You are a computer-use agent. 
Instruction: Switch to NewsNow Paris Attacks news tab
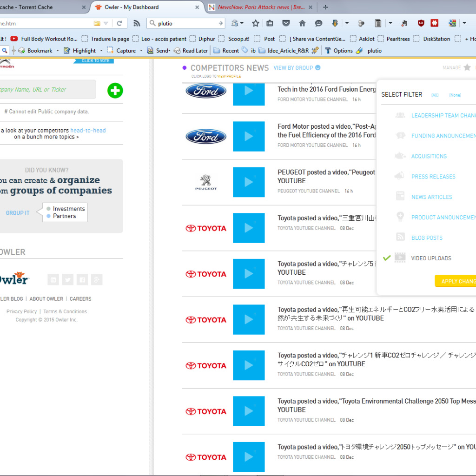pos(261,7)
